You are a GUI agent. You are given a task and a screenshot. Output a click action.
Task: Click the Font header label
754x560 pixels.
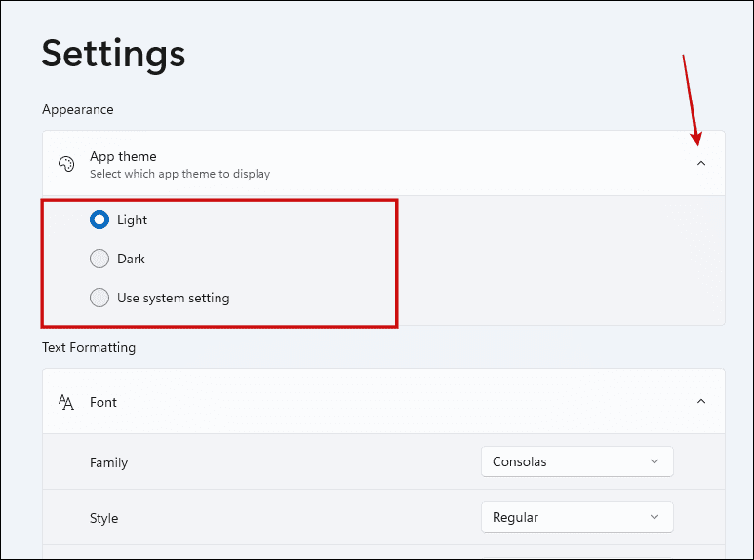coord(102,402)
